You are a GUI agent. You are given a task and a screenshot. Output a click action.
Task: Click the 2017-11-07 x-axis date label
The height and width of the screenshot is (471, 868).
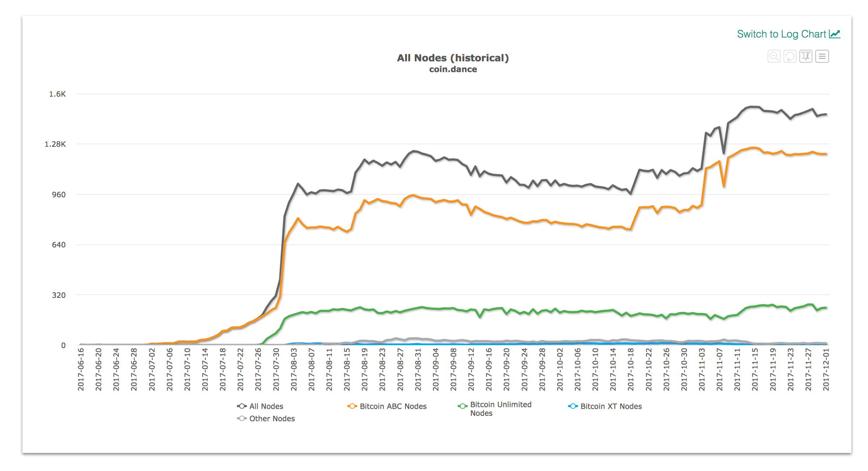click(719, 369)
